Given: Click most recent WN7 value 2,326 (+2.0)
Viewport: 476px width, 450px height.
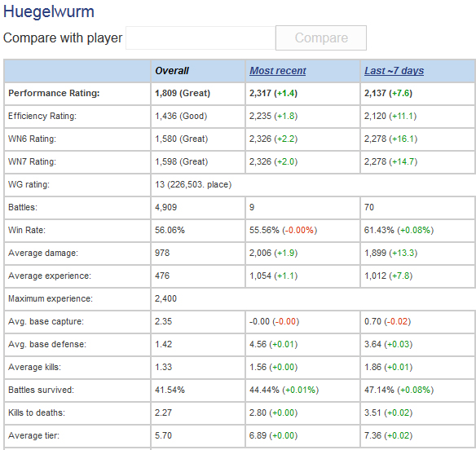Looking at the screenshot, I should (273, 161).
